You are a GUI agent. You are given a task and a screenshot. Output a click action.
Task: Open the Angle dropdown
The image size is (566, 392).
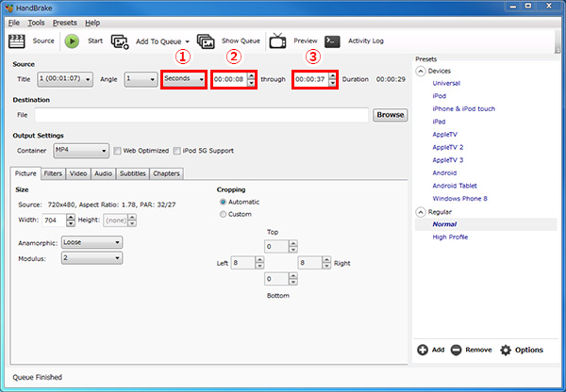[141, 79]
